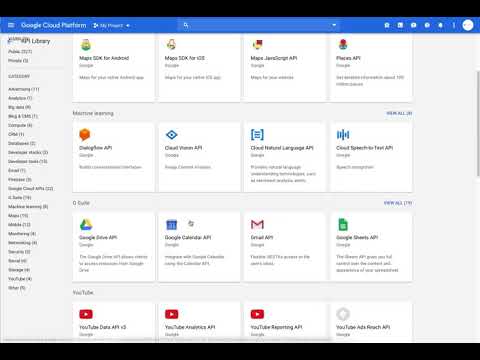The width and height of the screenshot is (480, 360).
Task: View all Machine learning APIs
Action: 399,113
